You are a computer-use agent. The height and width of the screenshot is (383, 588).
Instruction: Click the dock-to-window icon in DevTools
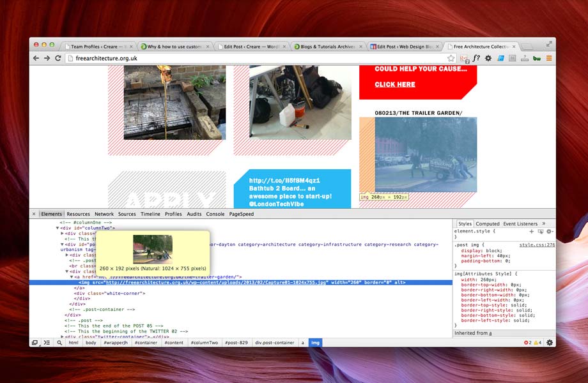point(35,343)
